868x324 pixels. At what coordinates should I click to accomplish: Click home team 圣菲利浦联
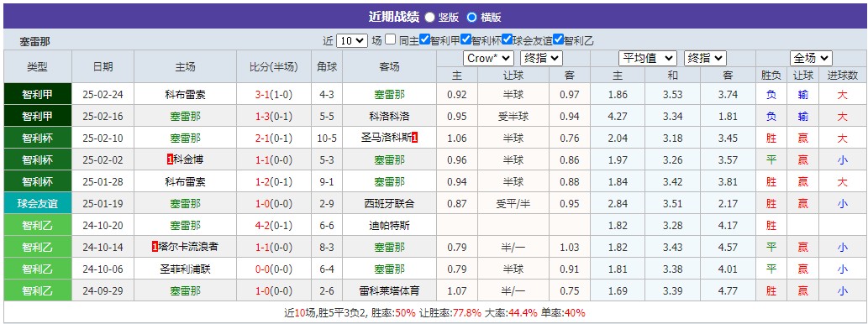click(186, 269)
